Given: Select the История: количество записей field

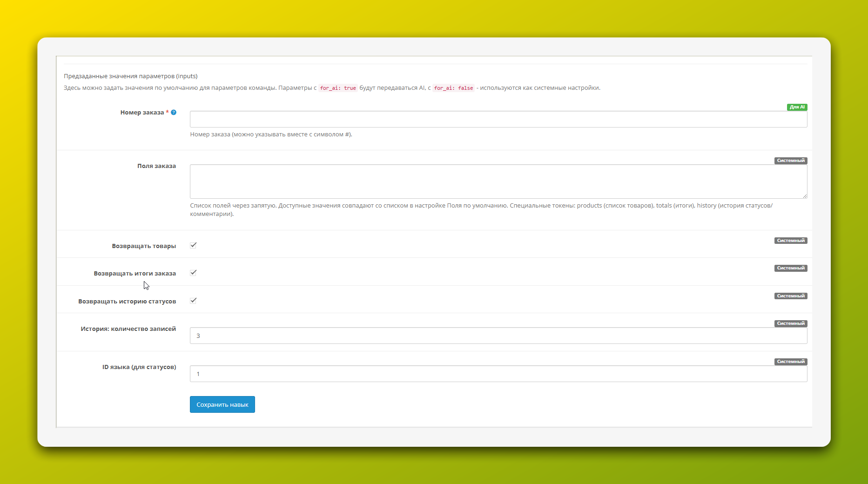Looking at the screenshot, I should (x=498, y=336).
